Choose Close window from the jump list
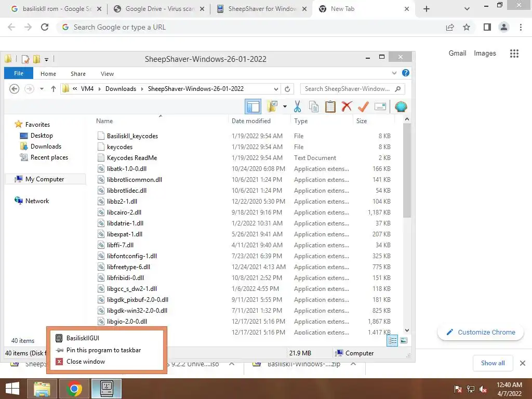The width and height of the screenshot is (532, 399). coord(86,362)
